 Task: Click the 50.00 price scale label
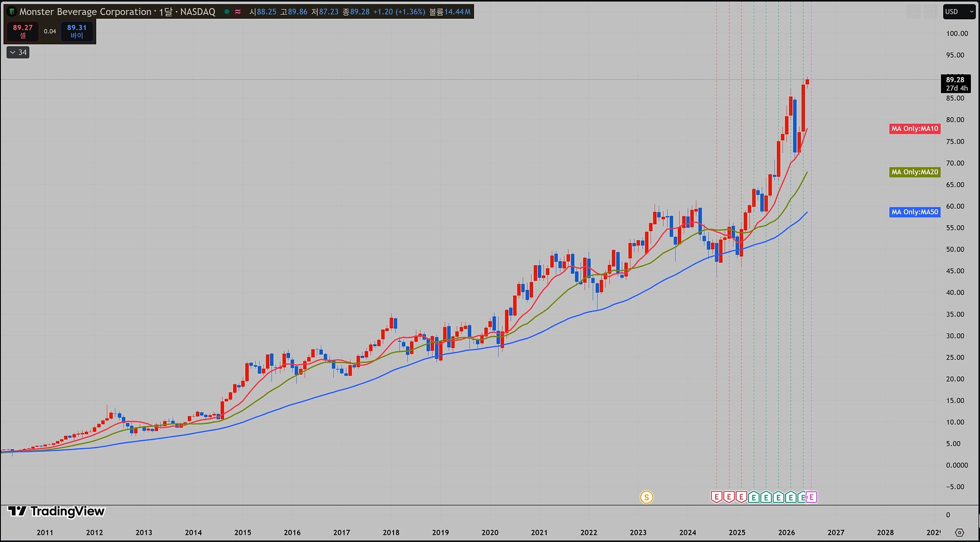point(955,250)
